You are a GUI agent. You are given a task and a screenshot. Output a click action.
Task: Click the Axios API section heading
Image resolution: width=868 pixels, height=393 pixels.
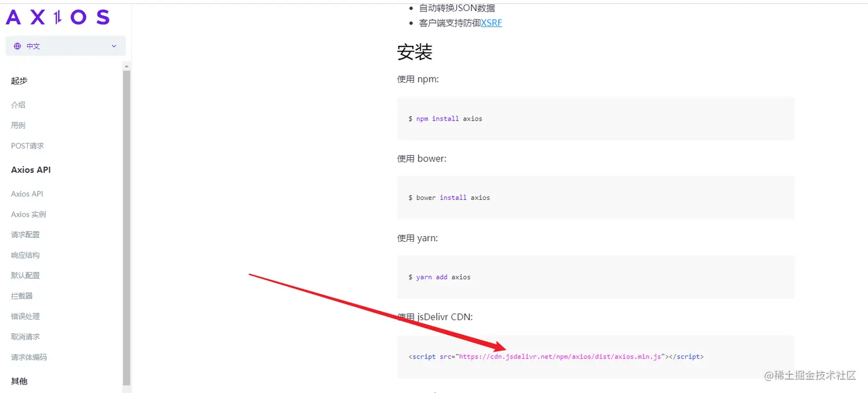[31, 170]
